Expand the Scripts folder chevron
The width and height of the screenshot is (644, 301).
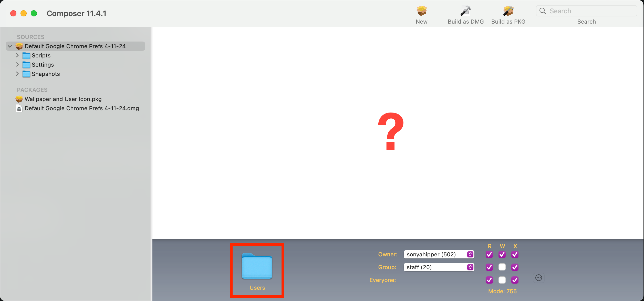point(17,55)
